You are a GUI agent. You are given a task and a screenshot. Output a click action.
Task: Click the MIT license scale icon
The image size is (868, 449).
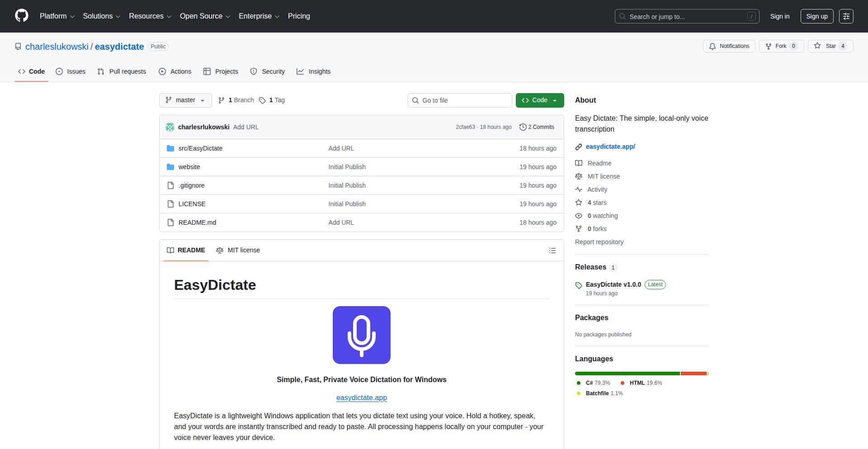pyautogui.click(x=579, y=176)
